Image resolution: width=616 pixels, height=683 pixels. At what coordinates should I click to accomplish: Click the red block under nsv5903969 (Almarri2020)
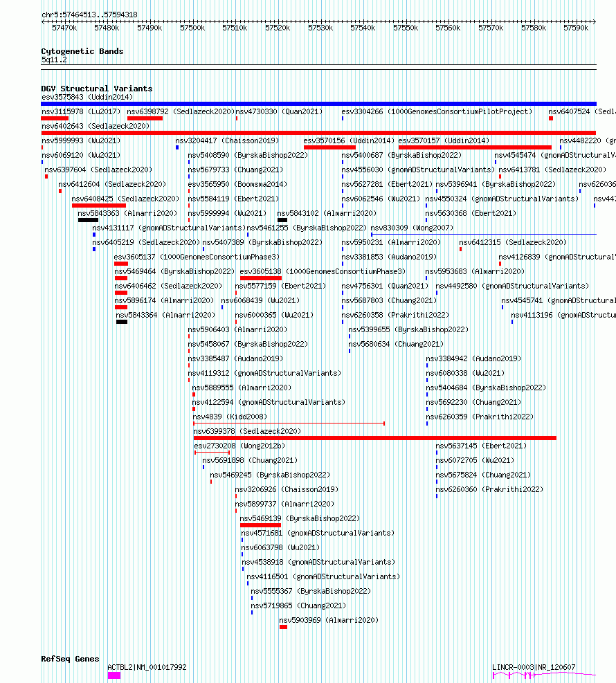283,627
